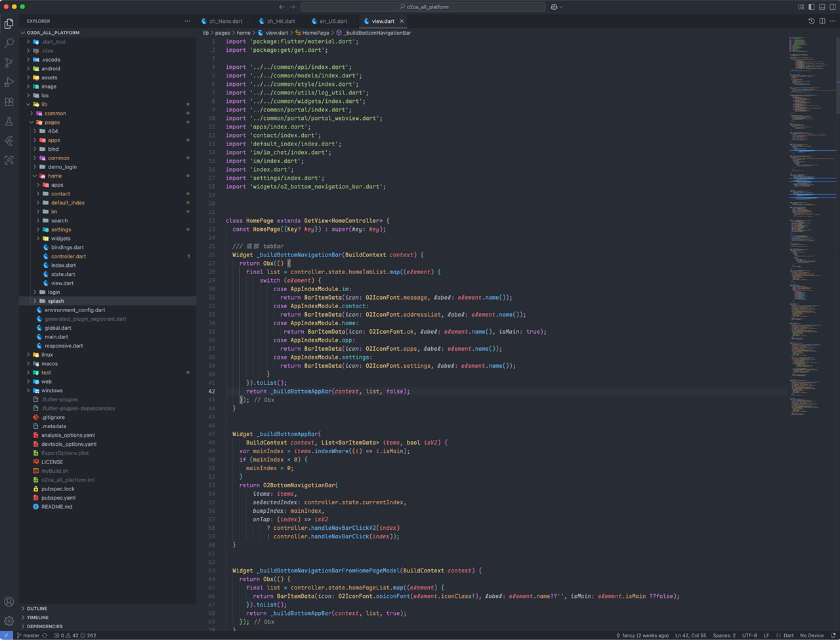Viewport: 840px width, 640px height.
Task: Switch to the en_US.dart tab
Action: coord(333,21)
